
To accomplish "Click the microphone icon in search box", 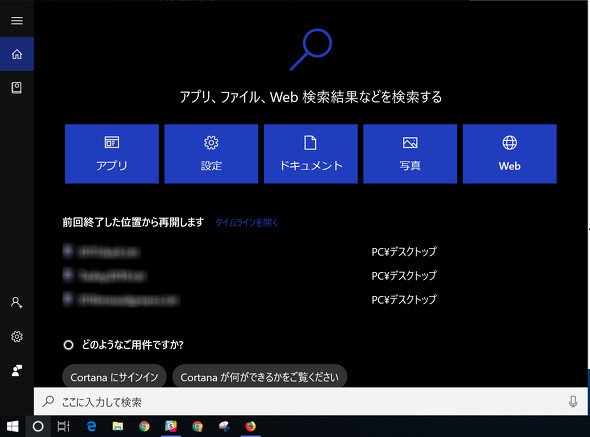I will tap(573, 402).
